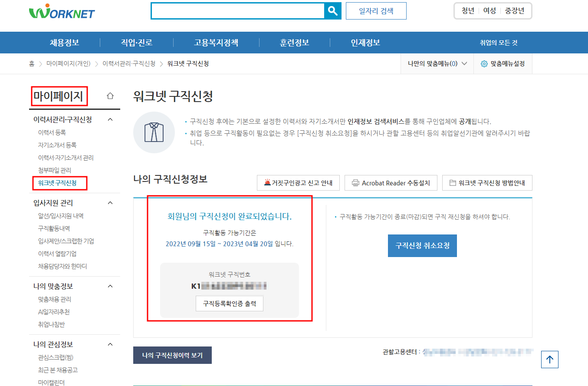
Task: Open the 훈련정보 menu
Action: [x=295, y=43]
